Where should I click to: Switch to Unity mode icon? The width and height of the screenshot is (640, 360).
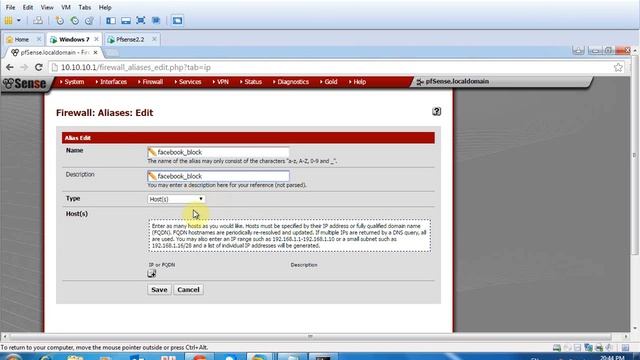156,20
